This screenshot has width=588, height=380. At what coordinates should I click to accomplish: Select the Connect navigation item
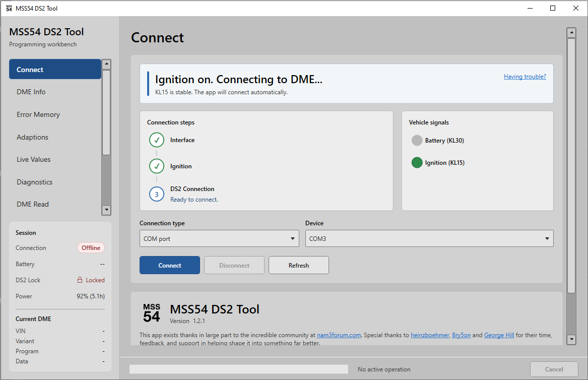55,70
